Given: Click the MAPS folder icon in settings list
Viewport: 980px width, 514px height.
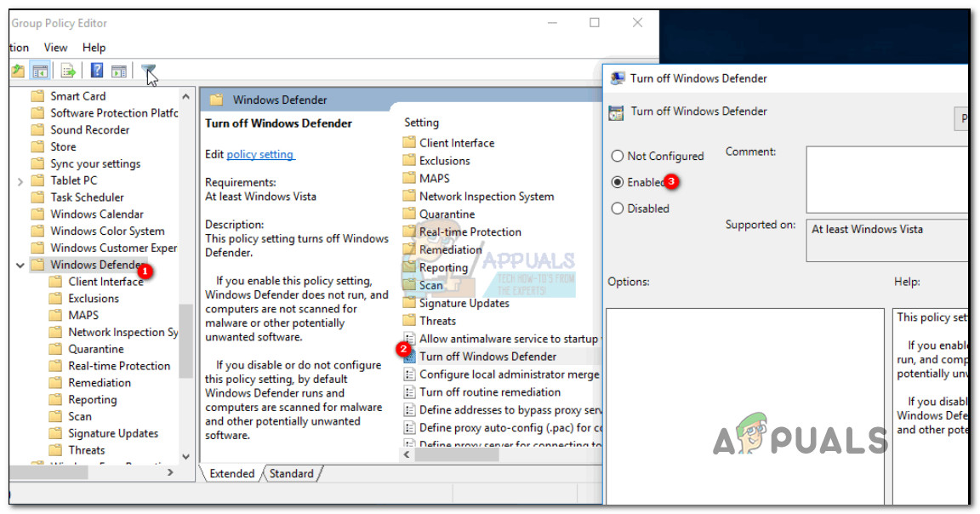Looking at the screenshot, I should [x=409, y=178].
